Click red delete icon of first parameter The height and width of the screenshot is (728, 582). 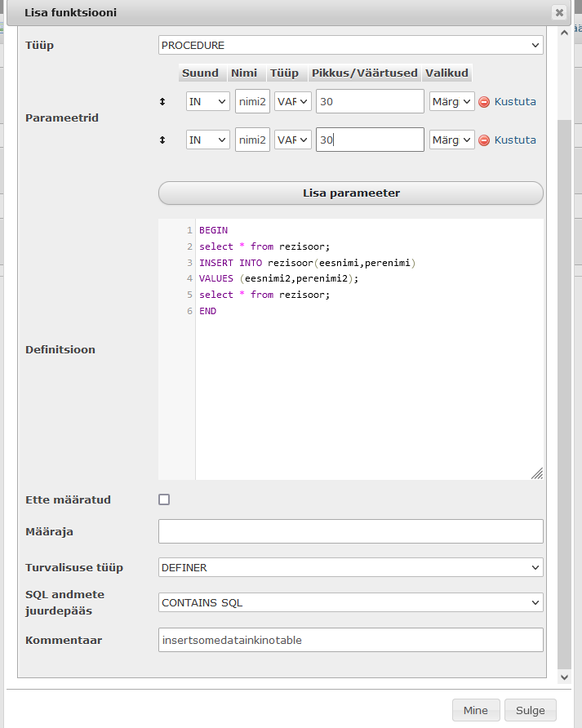[484, 102]
